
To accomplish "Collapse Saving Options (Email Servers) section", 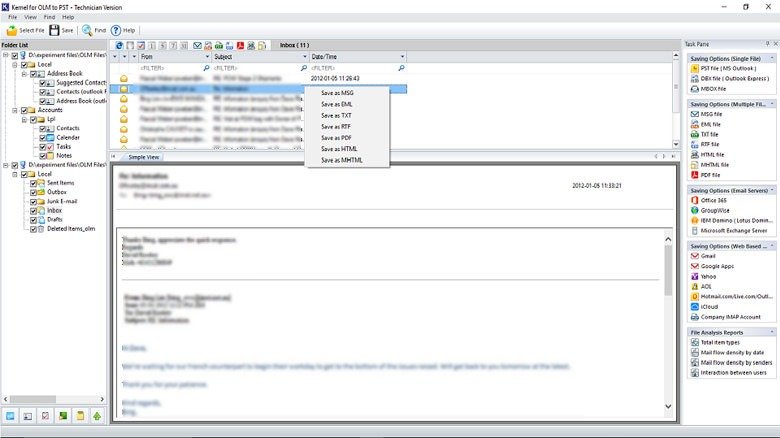I will [x=772, y=190].
